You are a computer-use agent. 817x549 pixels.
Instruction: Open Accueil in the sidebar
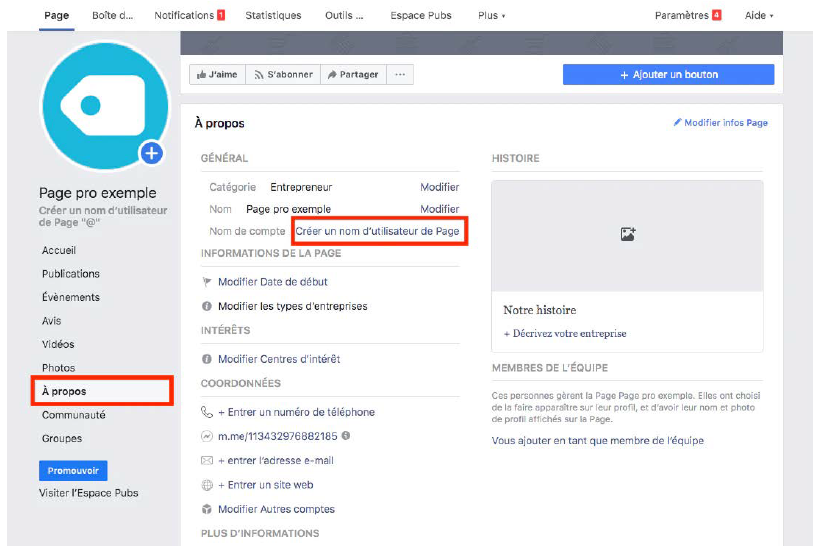(59, 251)
